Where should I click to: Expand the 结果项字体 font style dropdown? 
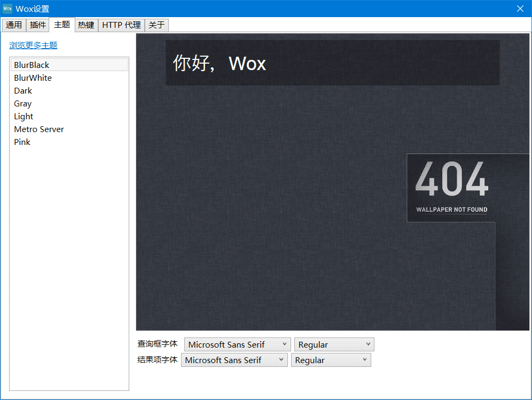coord(331,360)
